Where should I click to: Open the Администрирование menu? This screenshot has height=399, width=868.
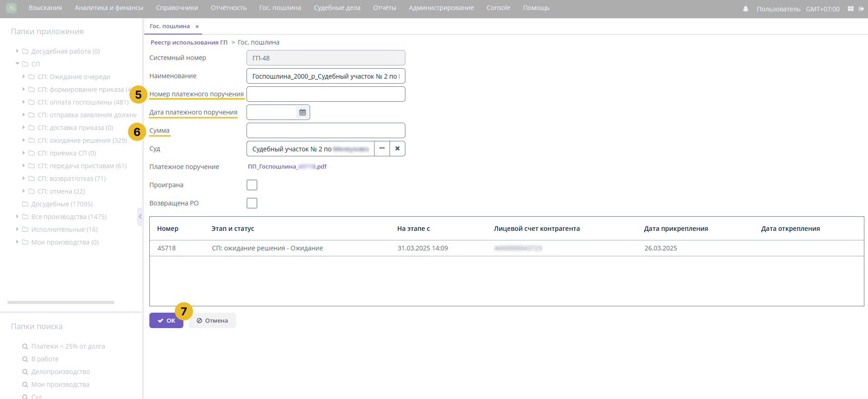tap(441, 8)
